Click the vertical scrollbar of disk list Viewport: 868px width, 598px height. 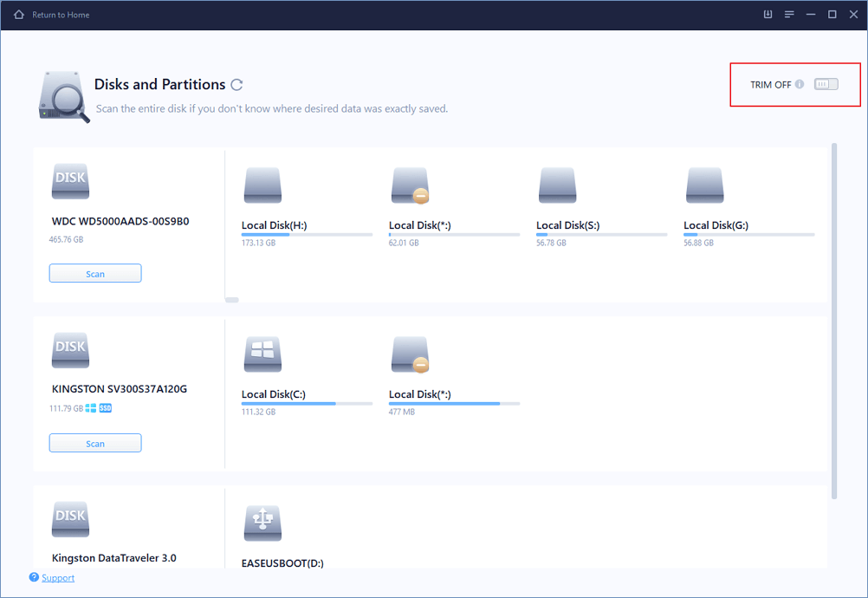[x=834, y=321]
